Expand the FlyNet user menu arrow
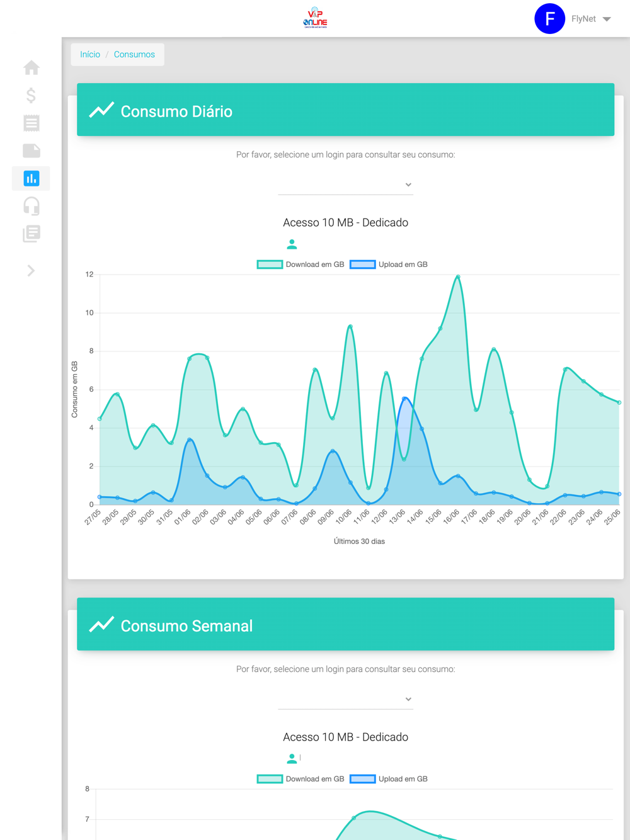 coord(607,19)
